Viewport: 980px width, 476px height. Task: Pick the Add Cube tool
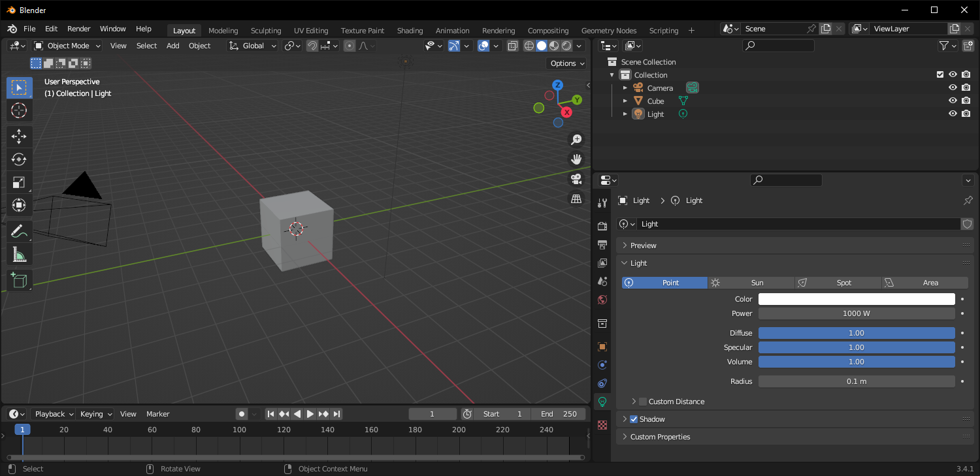pos(19,280)
